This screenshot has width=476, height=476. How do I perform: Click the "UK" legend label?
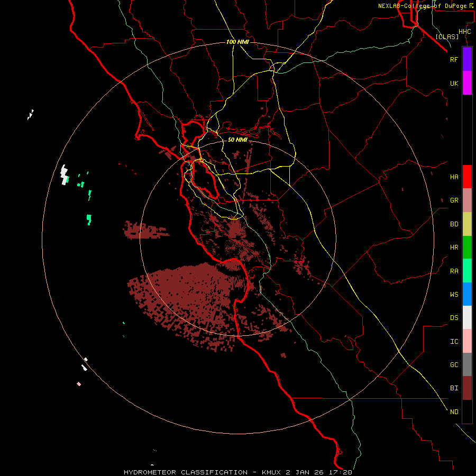pyautogui.click(x=454, y=84)
